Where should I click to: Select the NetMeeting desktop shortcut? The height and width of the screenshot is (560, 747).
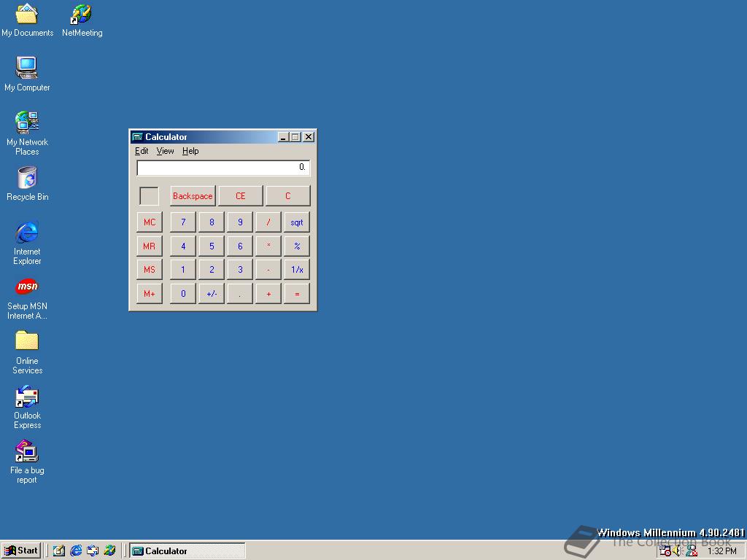click(82, 20)
